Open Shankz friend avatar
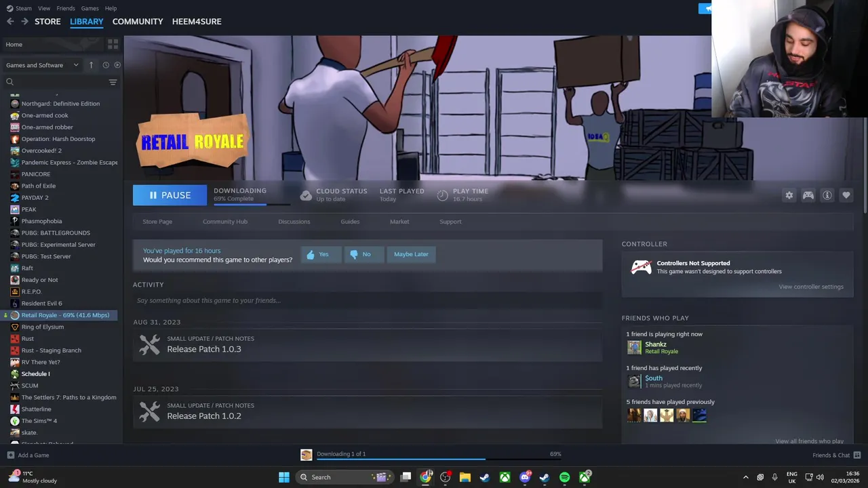Image resolution: width=868 pixels, height=488 pixels. [634, 348]
